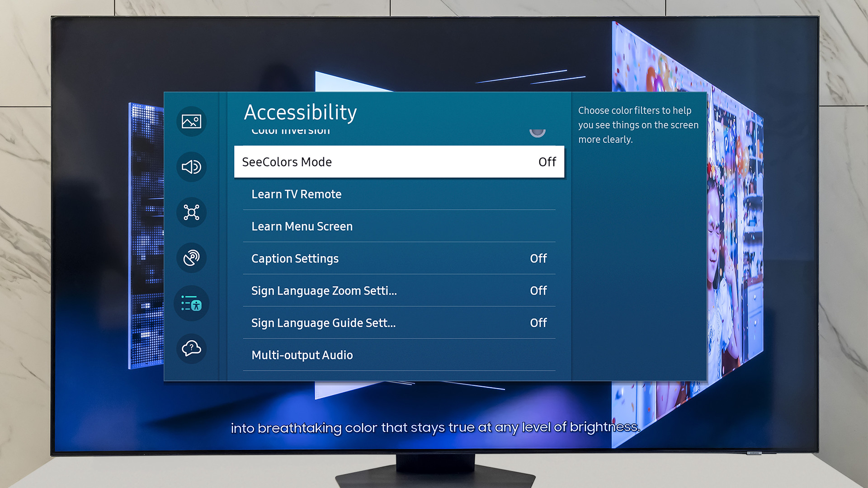Click the Accessibility heading
The width and height of the screenshot is (868, 488).
tap(300, 112)
